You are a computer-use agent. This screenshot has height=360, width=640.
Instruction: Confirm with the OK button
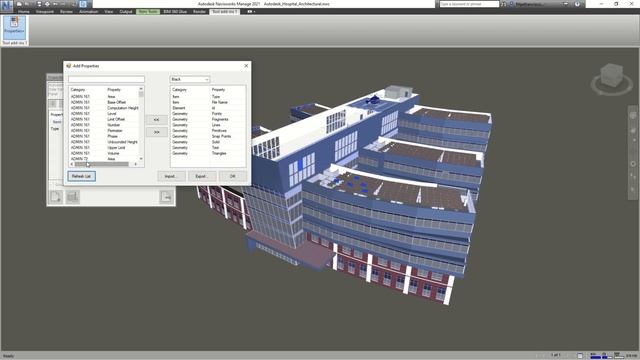tap(233, 176)
